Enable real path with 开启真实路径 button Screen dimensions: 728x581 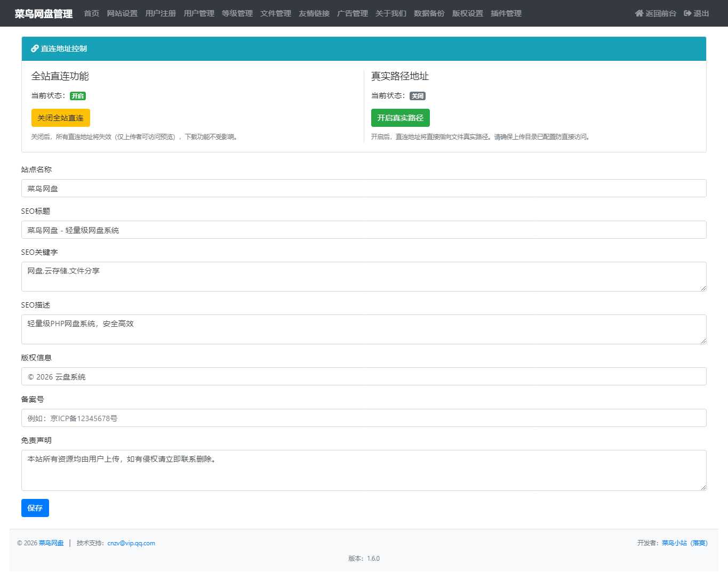click(400, 118)
